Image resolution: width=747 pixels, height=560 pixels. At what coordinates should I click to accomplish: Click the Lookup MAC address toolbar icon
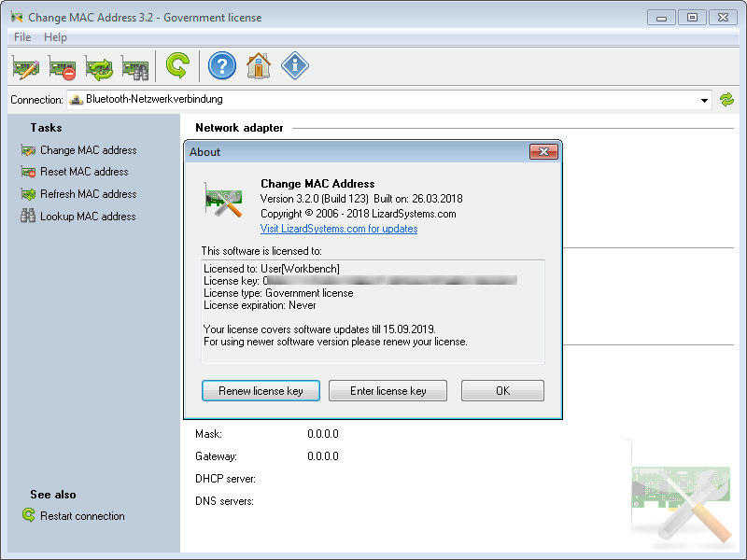pos(135,66)
